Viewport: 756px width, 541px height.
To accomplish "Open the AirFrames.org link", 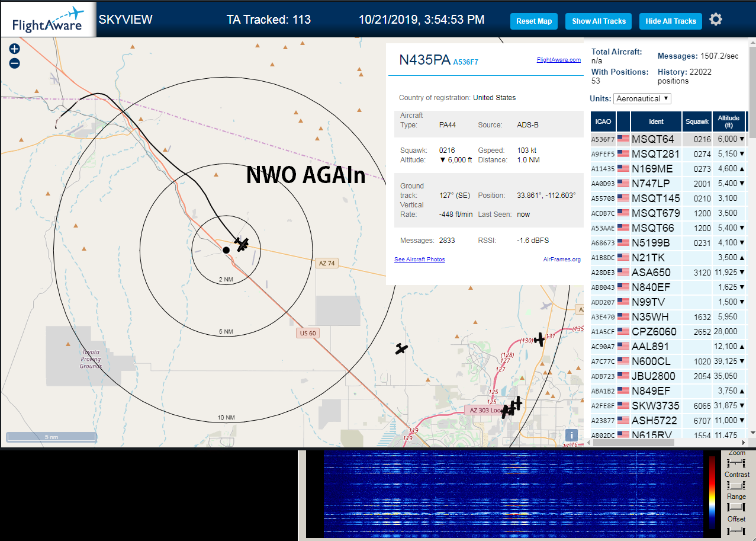I will pyautogui.click(x=562, y=259).
